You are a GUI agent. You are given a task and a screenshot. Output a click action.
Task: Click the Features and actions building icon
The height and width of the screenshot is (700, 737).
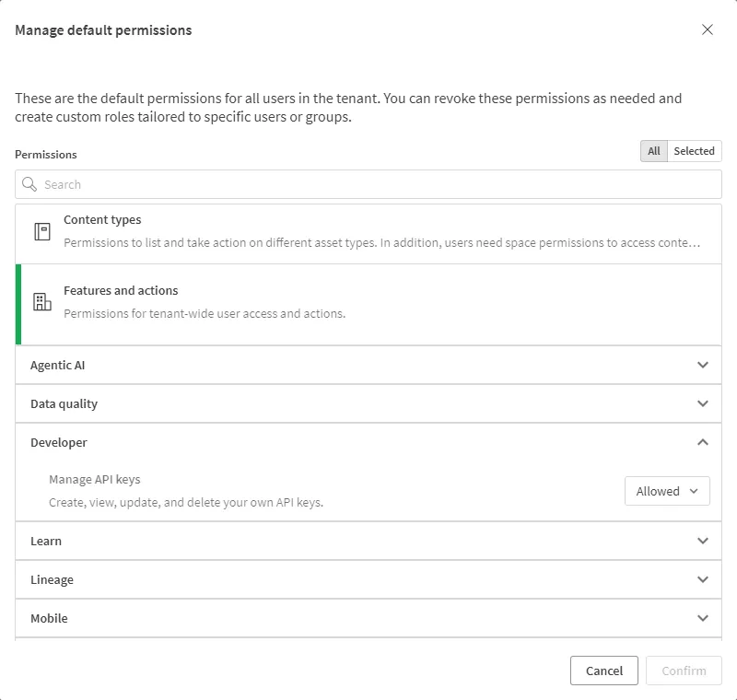coord(42,301)
